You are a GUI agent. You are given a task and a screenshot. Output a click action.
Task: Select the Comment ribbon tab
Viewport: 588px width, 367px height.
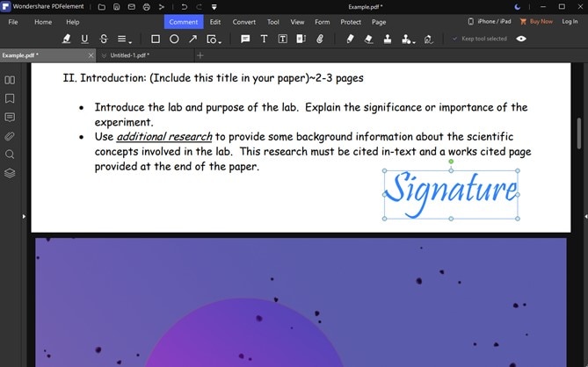[x=184, y=22]
